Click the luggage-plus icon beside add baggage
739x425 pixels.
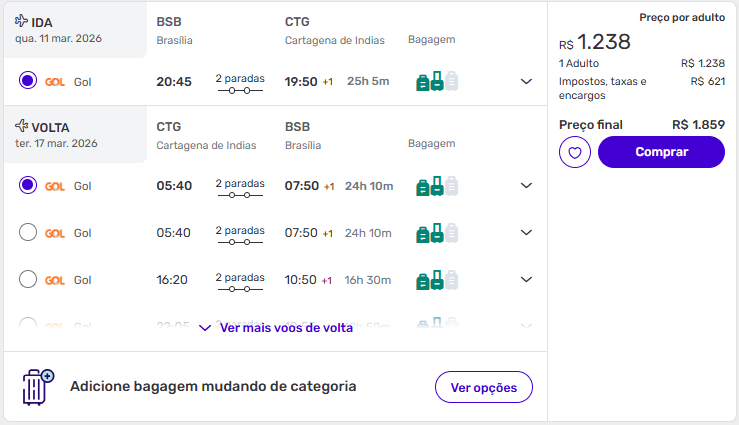pyautogui.click(x=38, y=386)
